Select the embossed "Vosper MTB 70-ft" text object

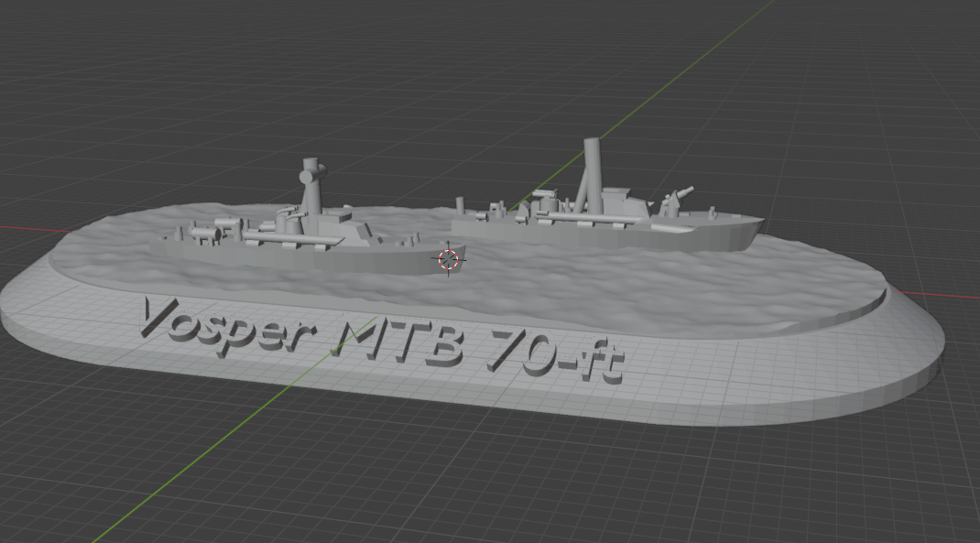(x=381, y=342)
